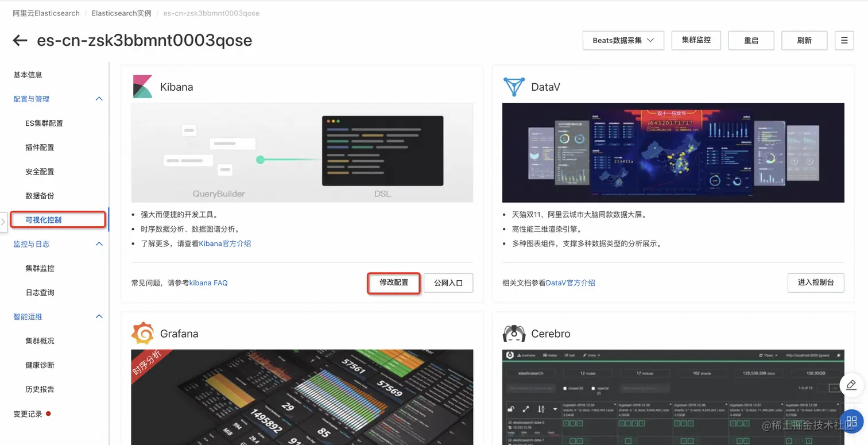Viewport: 868px width, 445px height.
Task: Open 日志查询 in sidebar
Action: click(x=40, y=292)
